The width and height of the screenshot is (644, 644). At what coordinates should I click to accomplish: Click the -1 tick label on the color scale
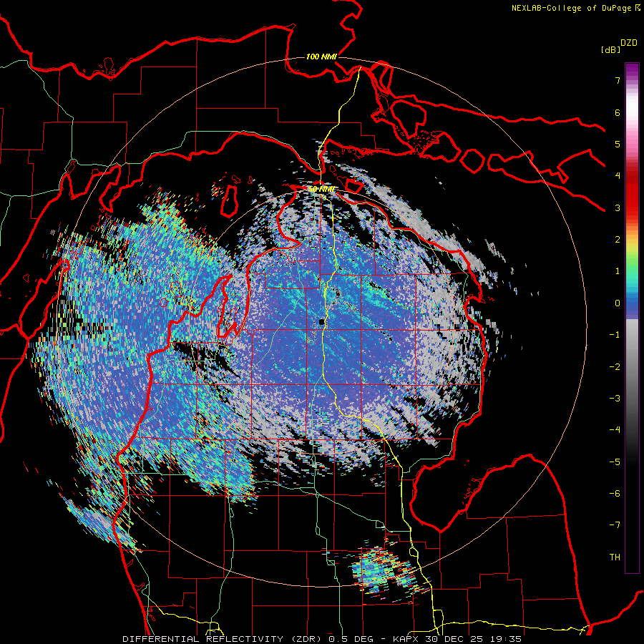tap(615, 335)
